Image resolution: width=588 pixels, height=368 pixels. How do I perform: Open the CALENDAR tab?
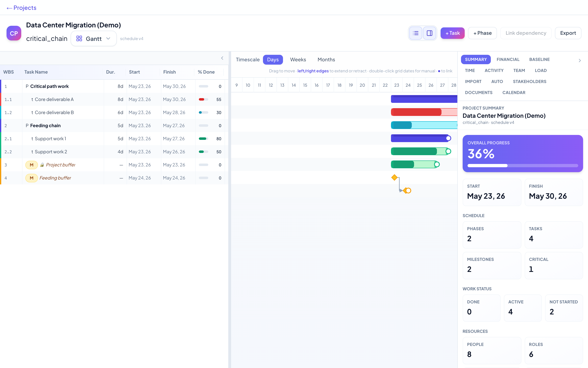[x=514, y=93]
